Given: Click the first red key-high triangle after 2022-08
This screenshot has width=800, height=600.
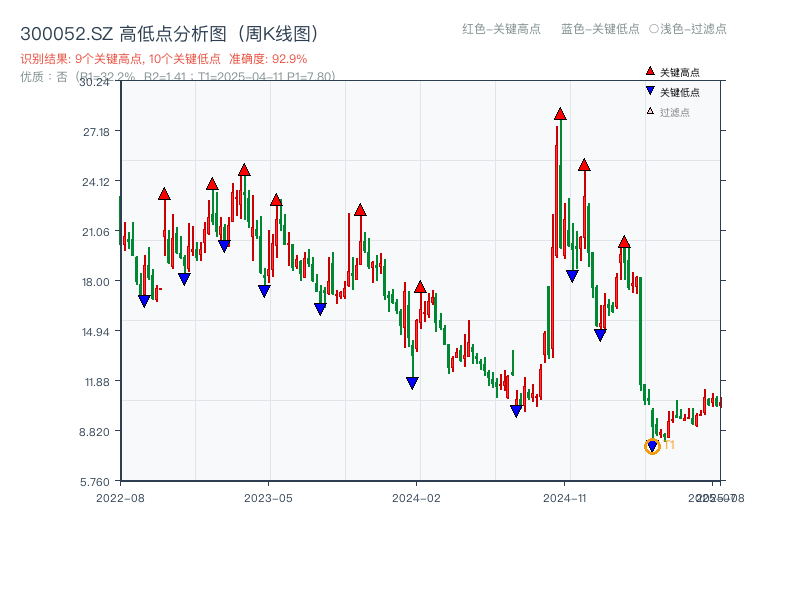Looking at the screenshot, I should (x=163, y=192).
